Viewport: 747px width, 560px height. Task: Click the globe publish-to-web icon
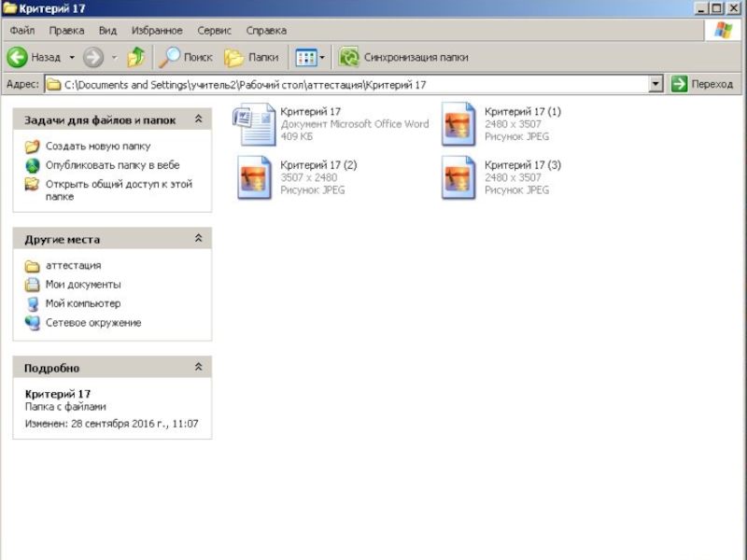pos(32,165)
